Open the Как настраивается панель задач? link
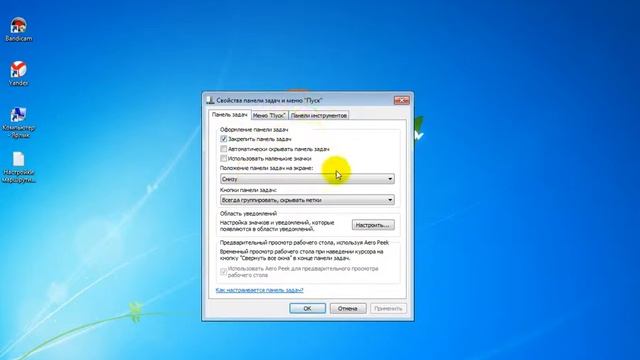640x360 pixels. click(260, 290)
